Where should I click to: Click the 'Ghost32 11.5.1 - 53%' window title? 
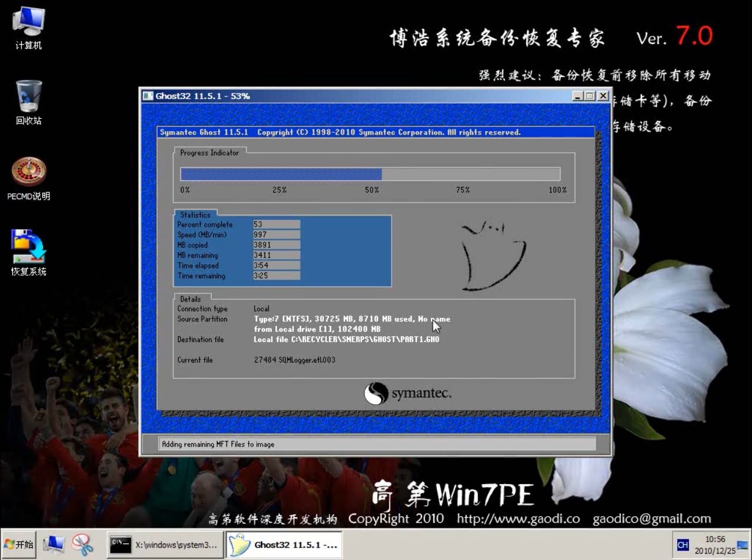(202, 96)
